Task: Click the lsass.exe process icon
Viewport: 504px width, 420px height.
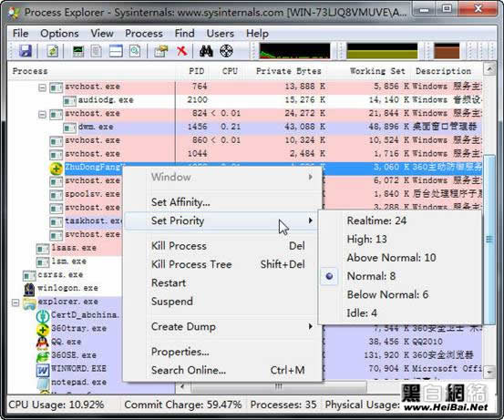Action: [43, 249]
